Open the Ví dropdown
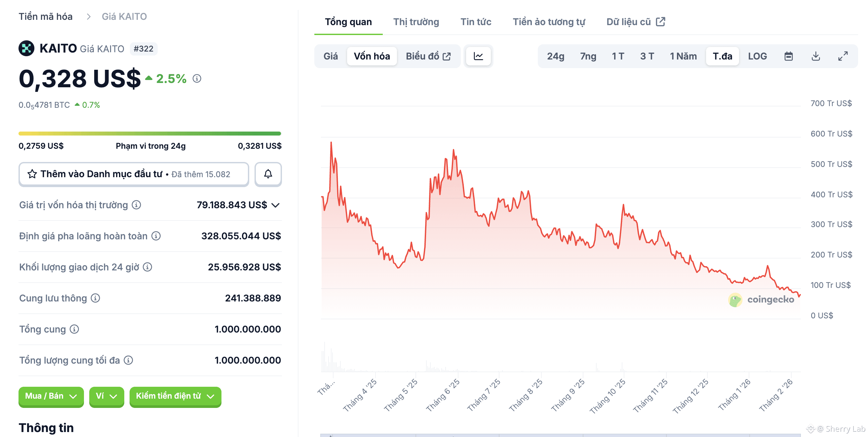Viewport: 868px width, 437px height. coord(106,396)
